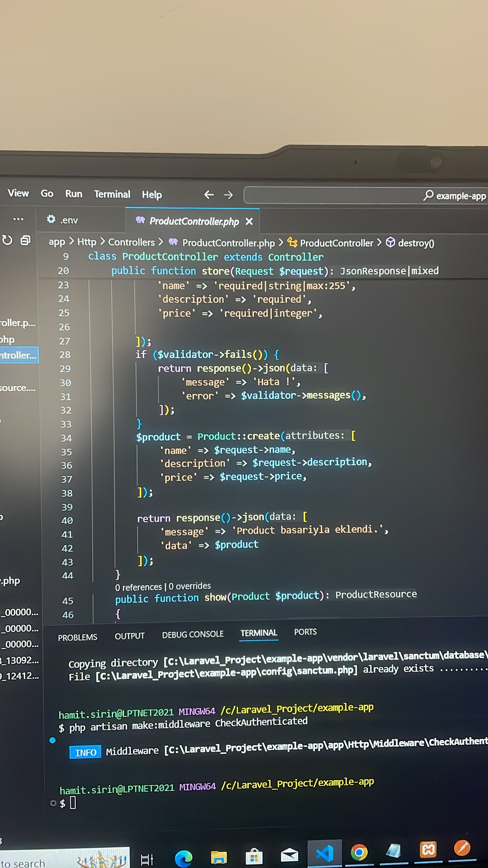Open Microsoft Store from the taskbar

[254, 857]
